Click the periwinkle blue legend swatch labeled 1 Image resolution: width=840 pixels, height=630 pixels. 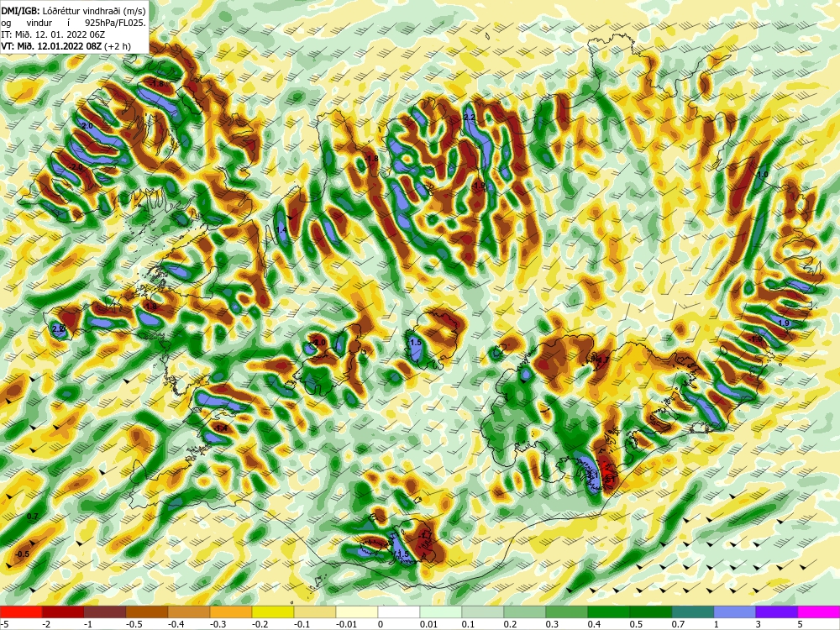pyautogui.click(x=735, y=612)
